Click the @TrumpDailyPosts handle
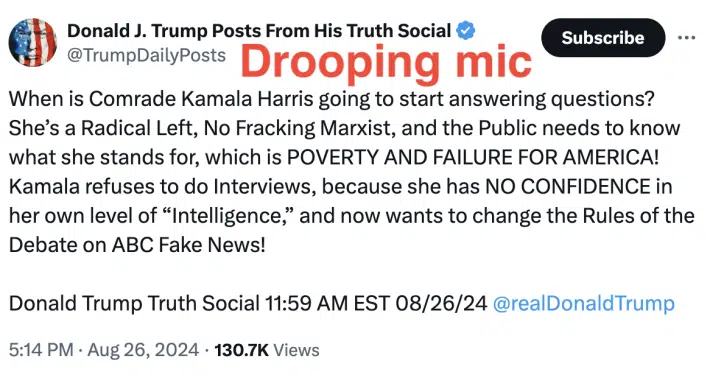 coord(146,55)
